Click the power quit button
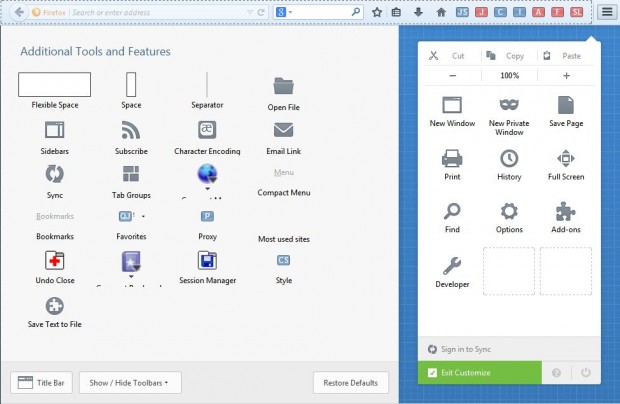 [x=586, y=372]
